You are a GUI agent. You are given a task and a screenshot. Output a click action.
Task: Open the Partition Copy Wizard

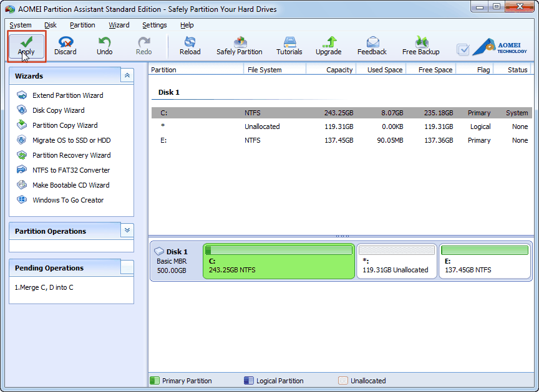(65, 125)
